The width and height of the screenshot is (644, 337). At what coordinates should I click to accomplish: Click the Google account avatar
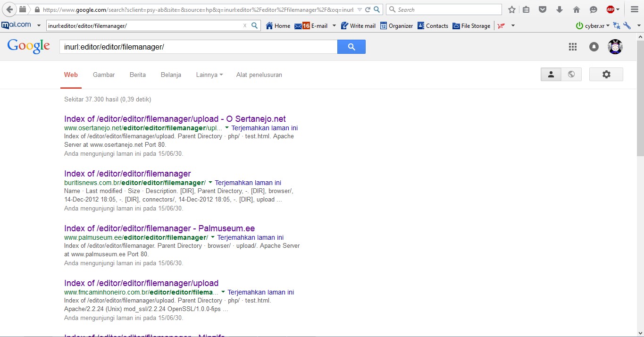pyautogui.click(x=615, y=47)
